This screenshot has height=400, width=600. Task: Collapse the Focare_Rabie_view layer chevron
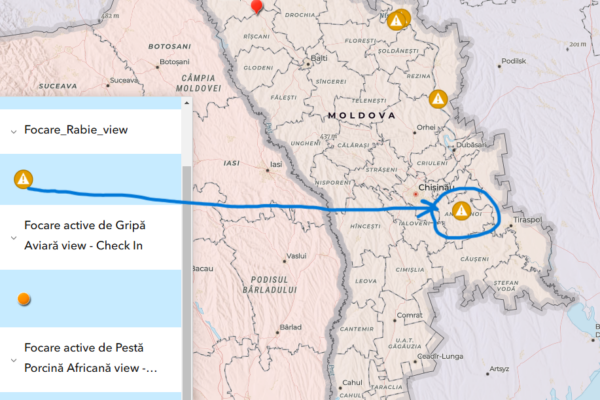13,130
